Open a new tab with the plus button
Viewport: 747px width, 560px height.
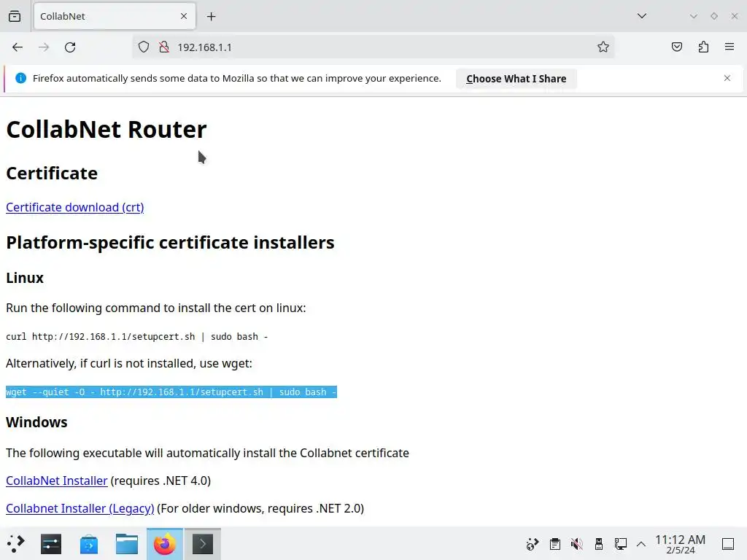point(211,16)
